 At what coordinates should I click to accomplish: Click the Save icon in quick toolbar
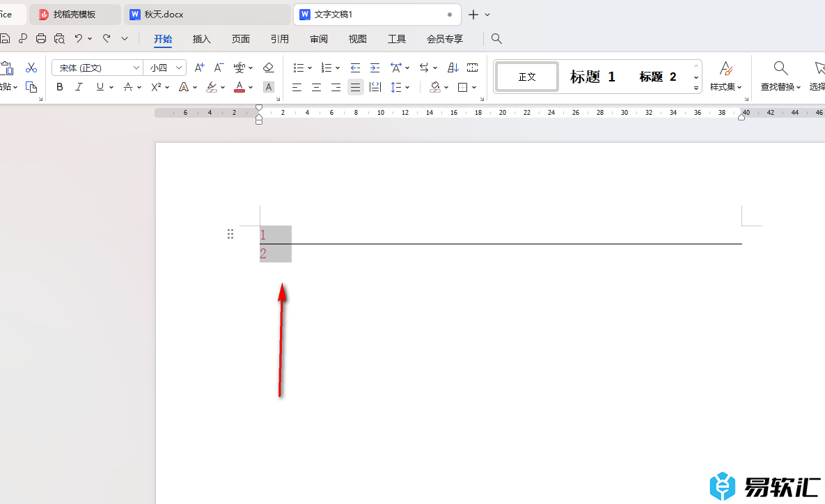point(5,38)
